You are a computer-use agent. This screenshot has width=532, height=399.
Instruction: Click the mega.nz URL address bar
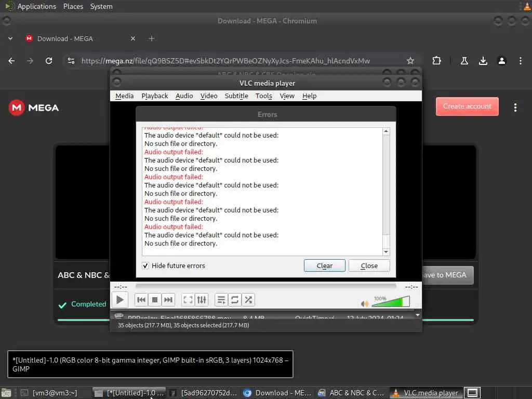225,61
